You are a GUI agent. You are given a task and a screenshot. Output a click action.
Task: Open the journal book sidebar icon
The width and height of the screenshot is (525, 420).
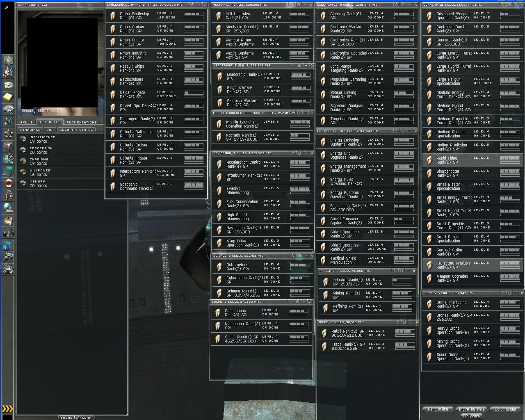[8, 220]
